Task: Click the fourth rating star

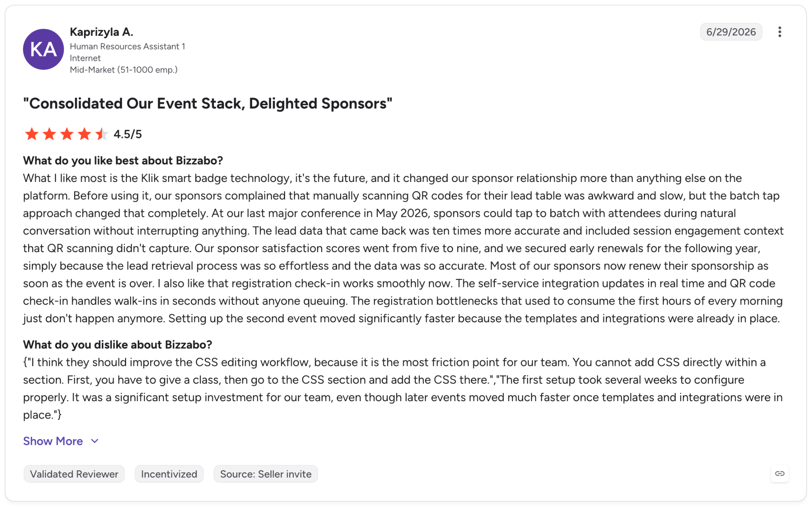Action: pos(84,134)
